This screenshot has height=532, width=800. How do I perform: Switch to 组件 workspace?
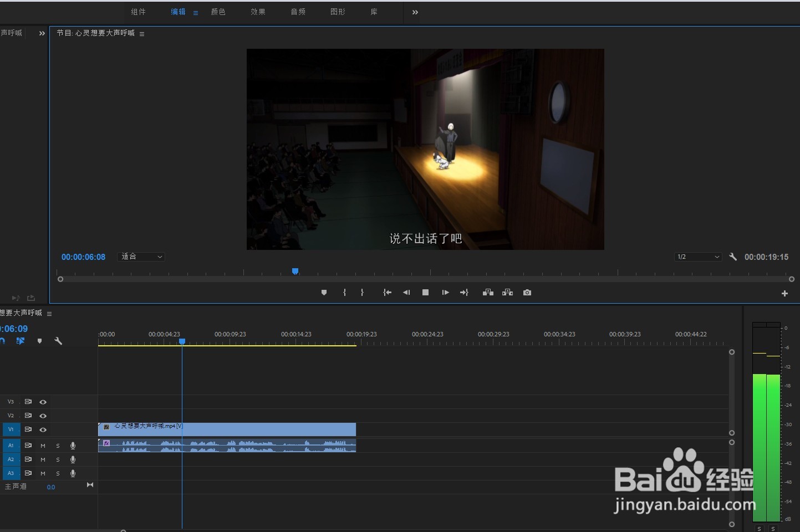coord(139,12)
